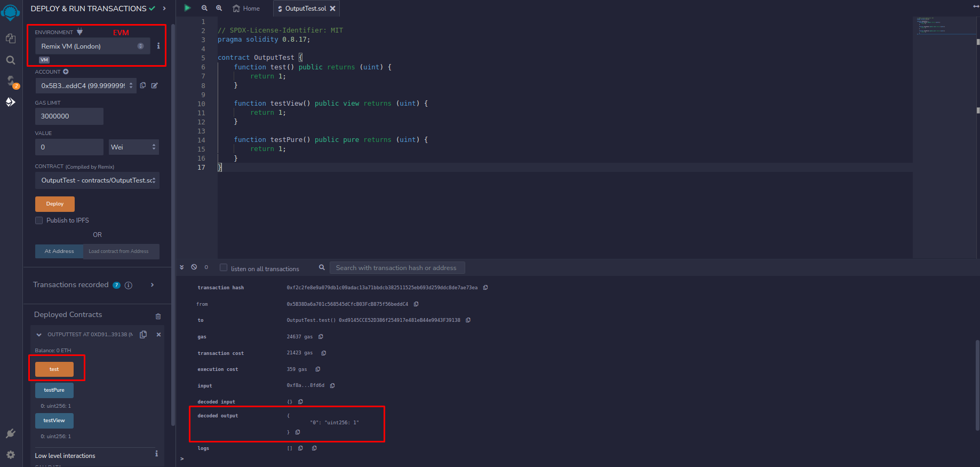Enable Publish to IPFS checkbox
This screenshot has width=980, height=467.
coord(39,220)
